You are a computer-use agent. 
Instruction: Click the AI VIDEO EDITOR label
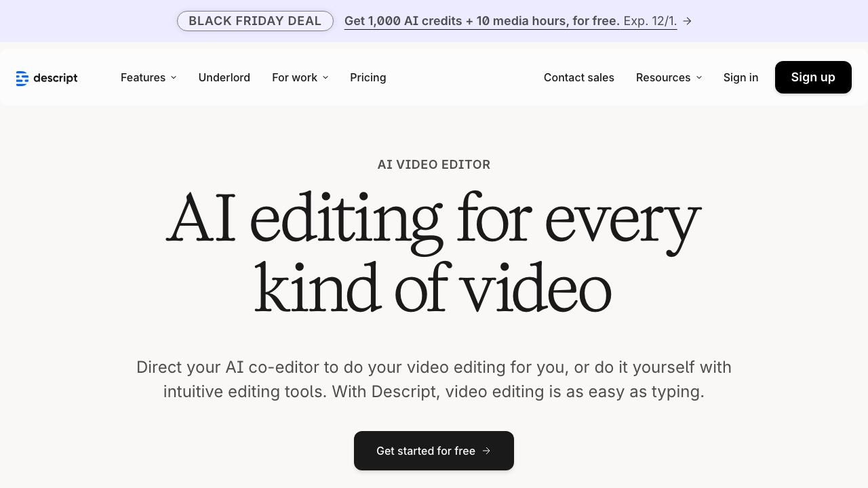click(434, 165)
